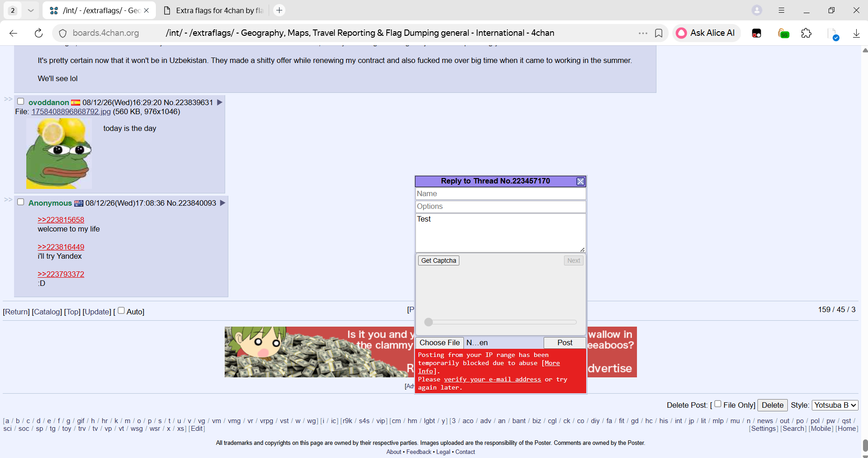Viewport: 868px width, 458px height.
Task: Click the comment textarea containing Test
Action: 501,233
